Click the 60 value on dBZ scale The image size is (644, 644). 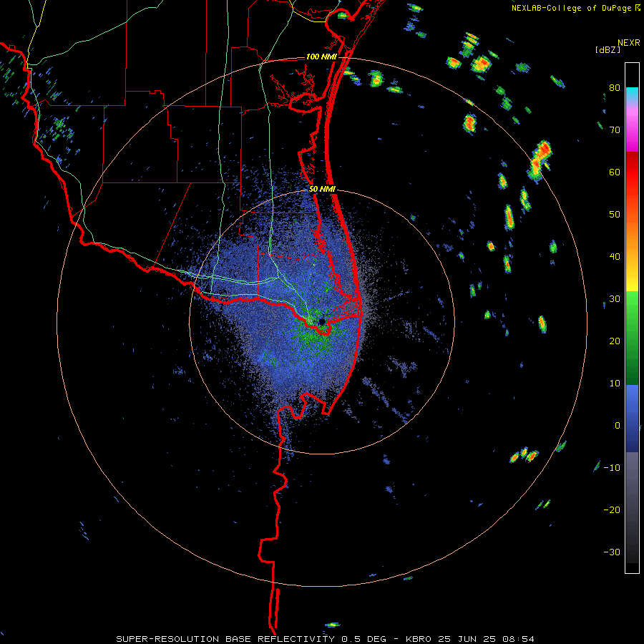point(615,172)
